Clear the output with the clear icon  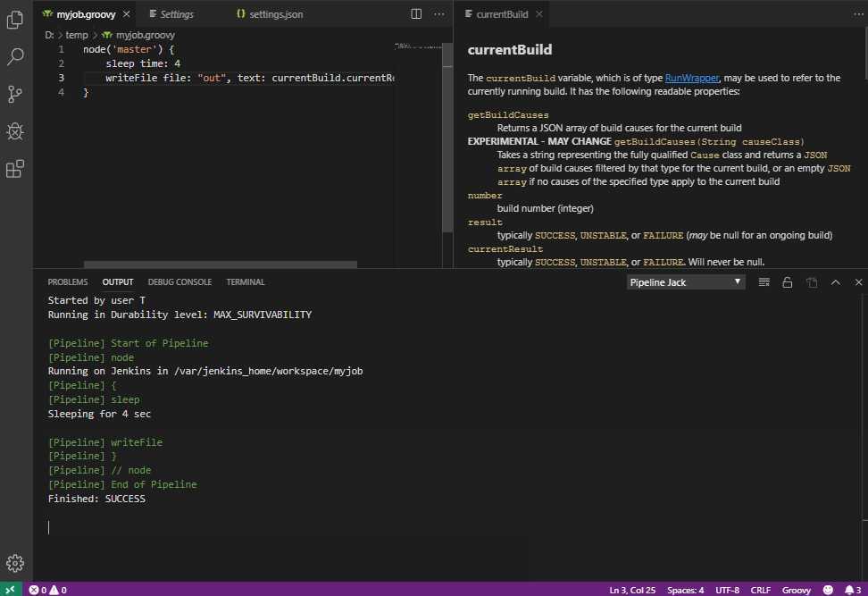click(764, 282)
